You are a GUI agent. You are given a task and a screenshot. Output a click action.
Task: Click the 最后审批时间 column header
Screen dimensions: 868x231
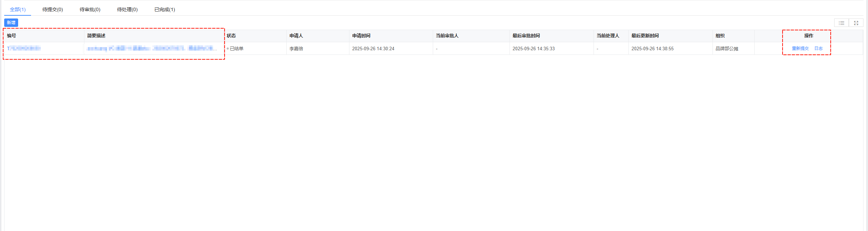click(x=526, y=36)
